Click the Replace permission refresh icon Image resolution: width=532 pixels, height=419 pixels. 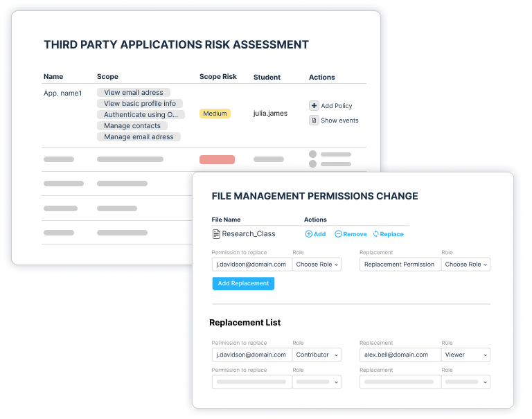point(376,234)
